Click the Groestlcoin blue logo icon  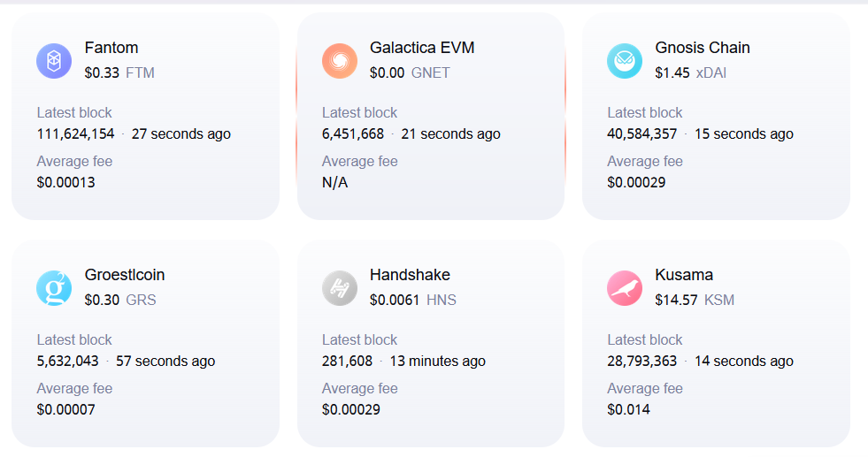(x=54, y=288)
